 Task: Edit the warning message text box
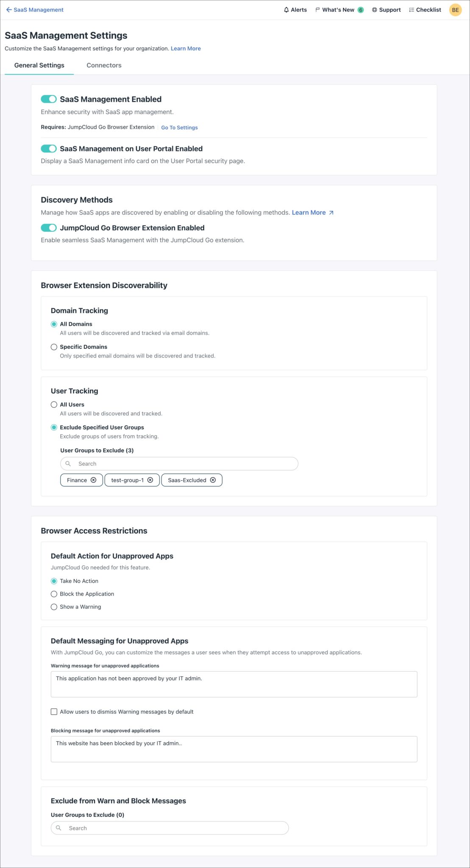point(234,684)
